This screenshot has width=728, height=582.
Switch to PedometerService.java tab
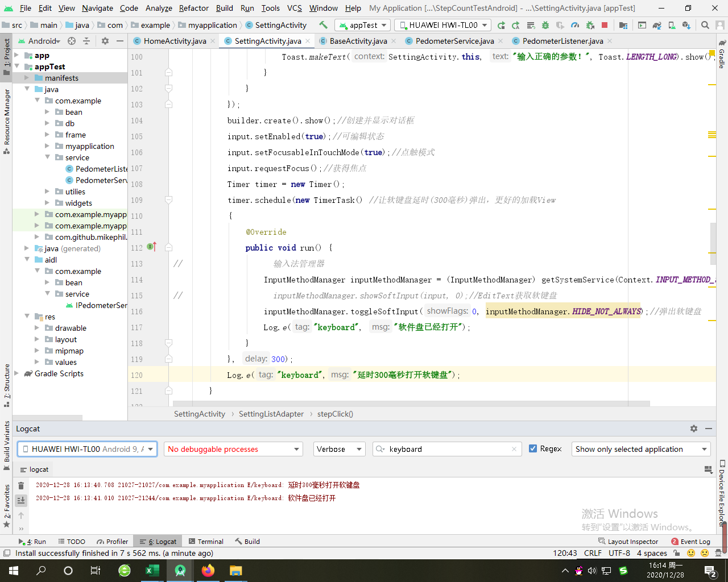tap(454, 41)
